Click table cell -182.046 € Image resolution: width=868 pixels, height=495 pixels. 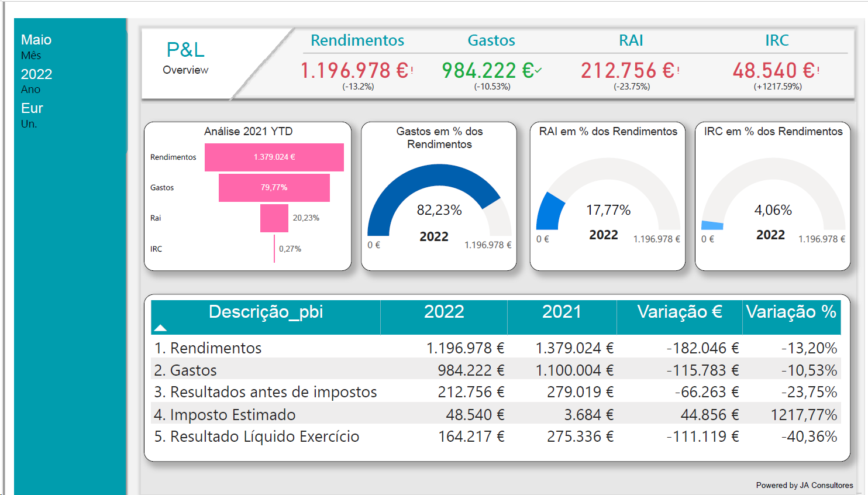click(x=702, y=348)
